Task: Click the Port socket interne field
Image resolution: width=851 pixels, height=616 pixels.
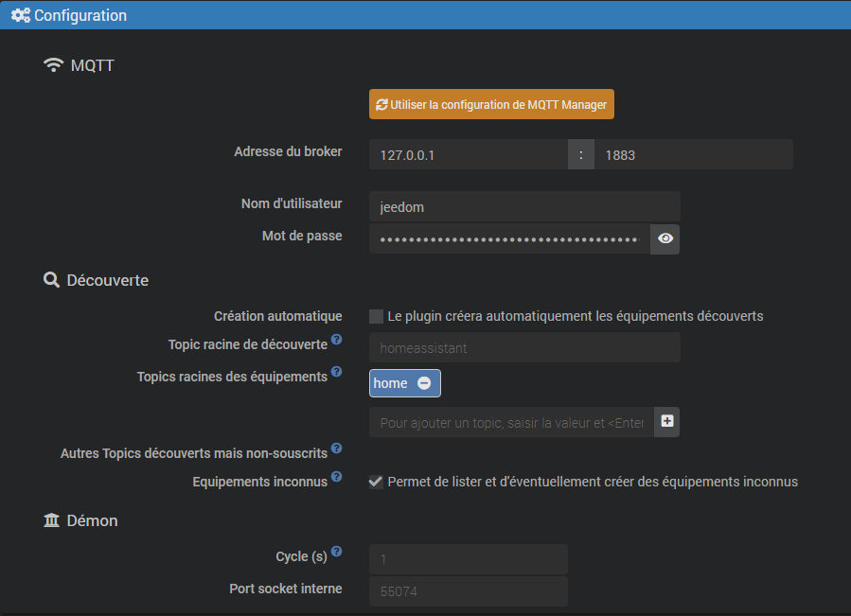Action: (469, 591)
